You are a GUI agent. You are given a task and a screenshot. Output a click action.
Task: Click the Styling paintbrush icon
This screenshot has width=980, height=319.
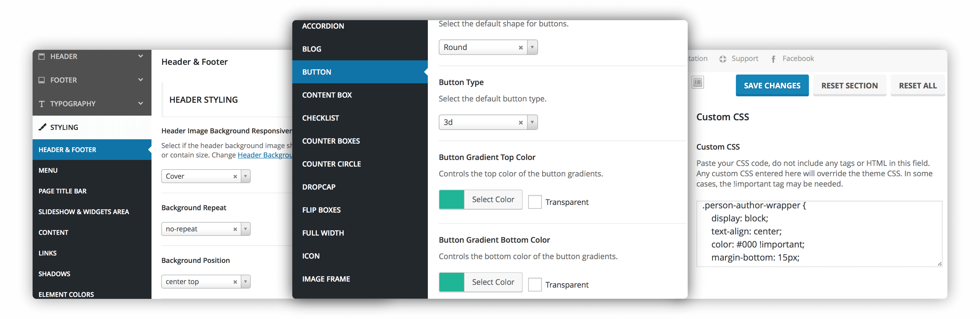[42, 127]
